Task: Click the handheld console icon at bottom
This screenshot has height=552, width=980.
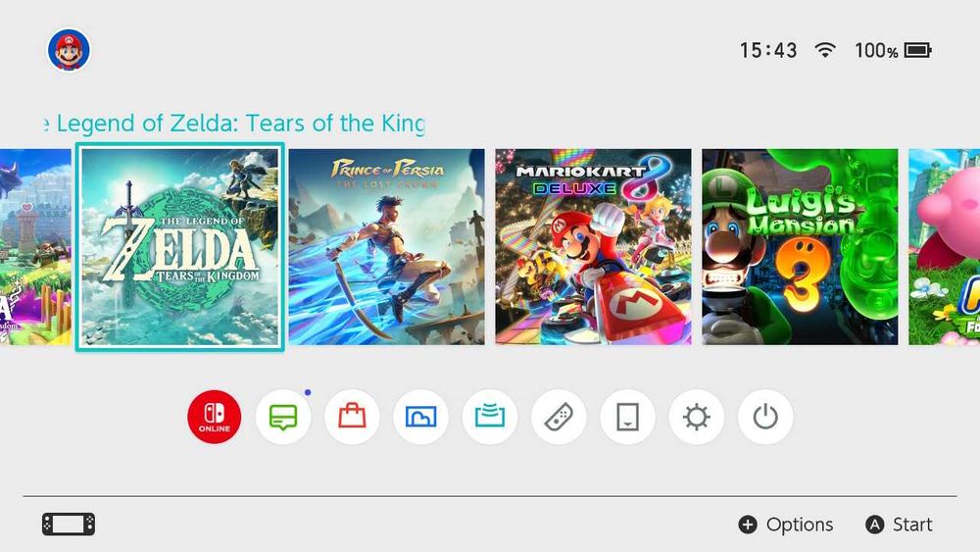Action: tap(69, 525)
